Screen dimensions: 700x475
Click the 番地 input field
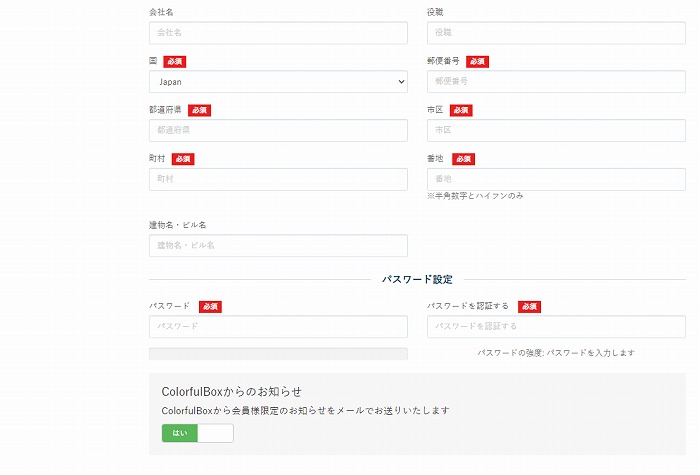tap(556, 179)
